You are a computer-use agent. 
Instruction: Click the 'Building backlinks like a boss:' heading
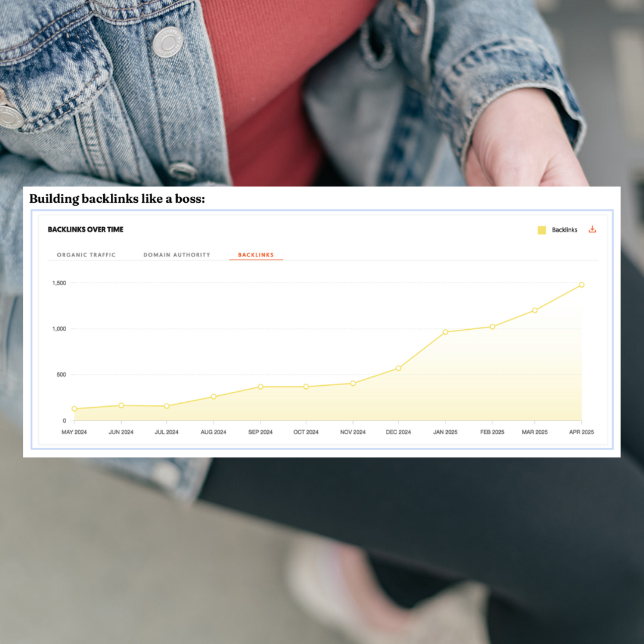point(117,199)
